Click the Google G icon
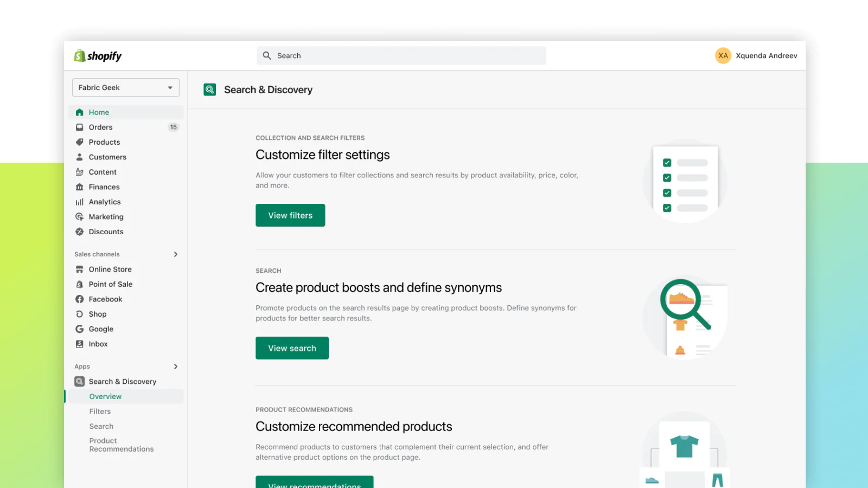 (x=80, y=329)
